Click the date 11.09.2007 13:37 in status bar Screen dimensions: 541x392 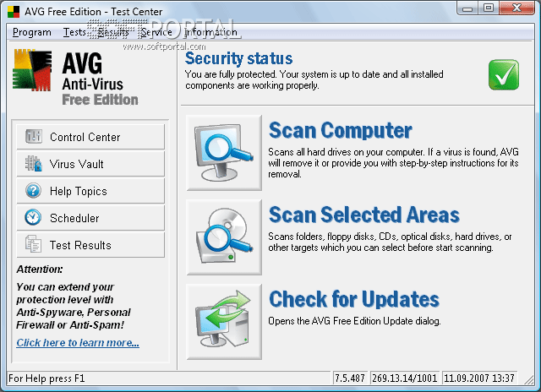(x=479, y=378)
